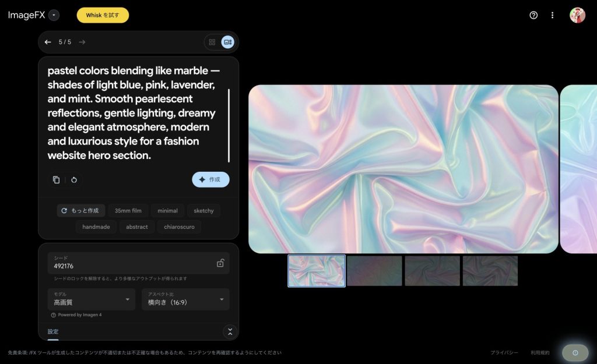Add the "35mm film" style chip
The width and height of the screenshot is (597, 364).
128,211
